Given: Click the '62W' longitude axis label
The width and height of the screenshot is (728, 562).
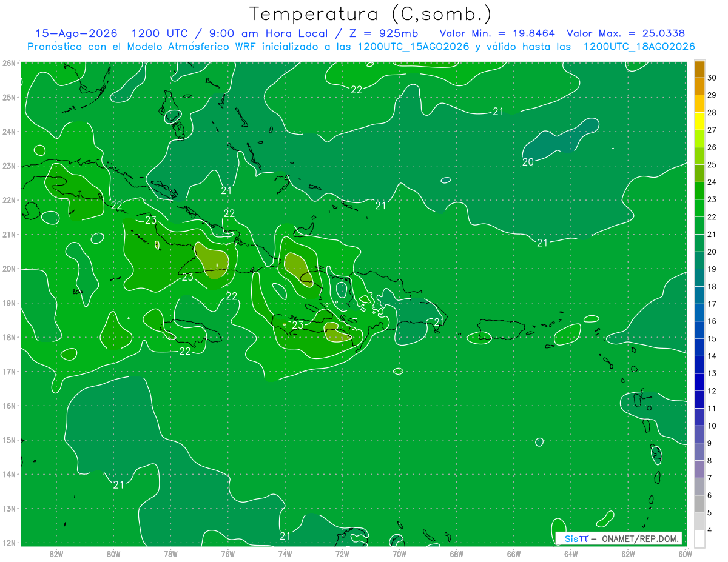Looking at the screenshot, I should (x=628, y=554).
